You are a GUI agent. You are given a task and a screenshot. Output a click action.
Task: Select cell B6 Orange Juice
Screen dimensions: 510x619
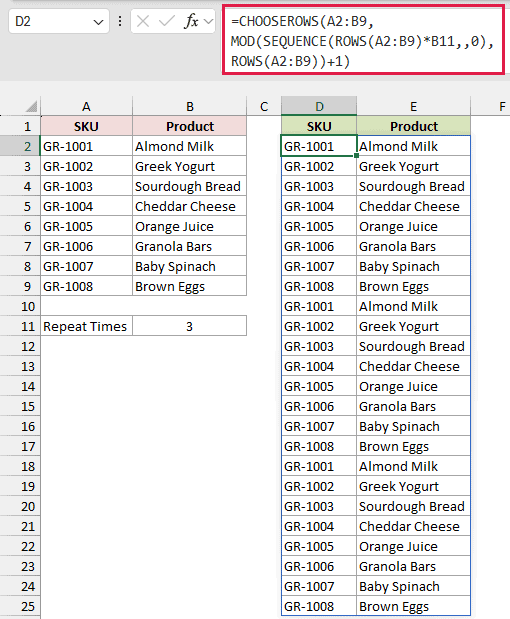190,227
